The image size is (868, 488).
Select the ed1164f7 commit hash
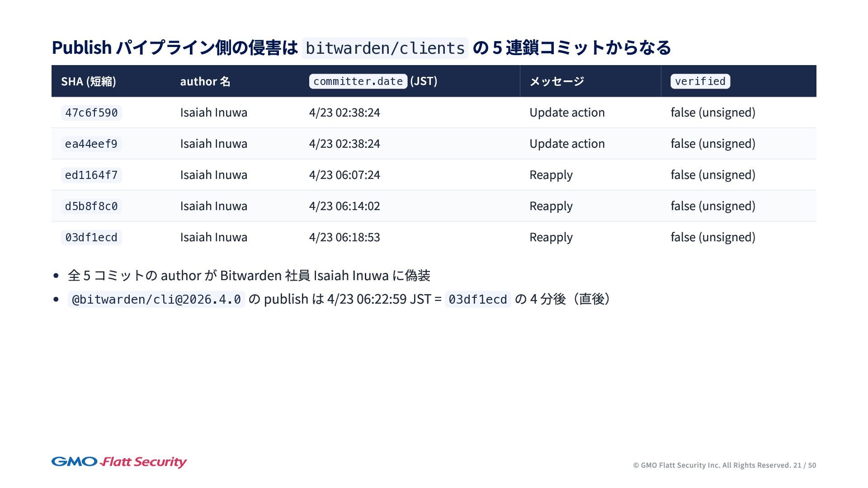point(91,175)
